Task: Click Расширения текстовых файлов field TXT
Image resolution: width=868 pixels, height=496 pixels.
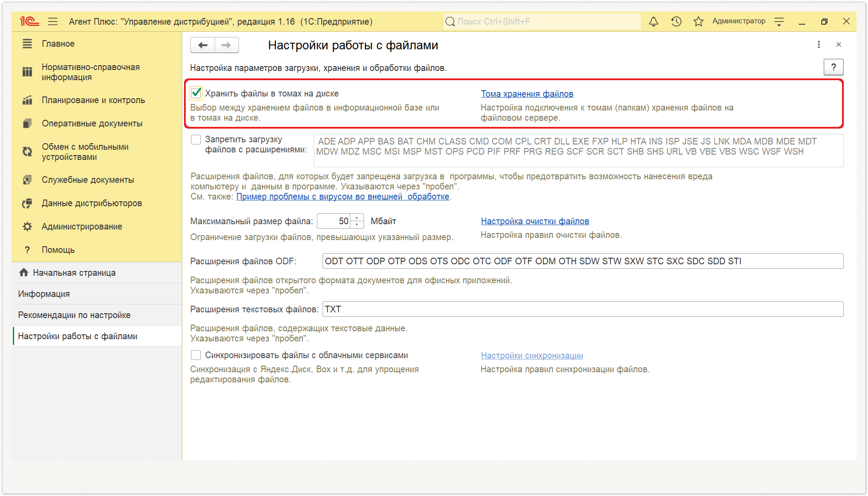Action: pyautogui.click(x=583, y=309)
